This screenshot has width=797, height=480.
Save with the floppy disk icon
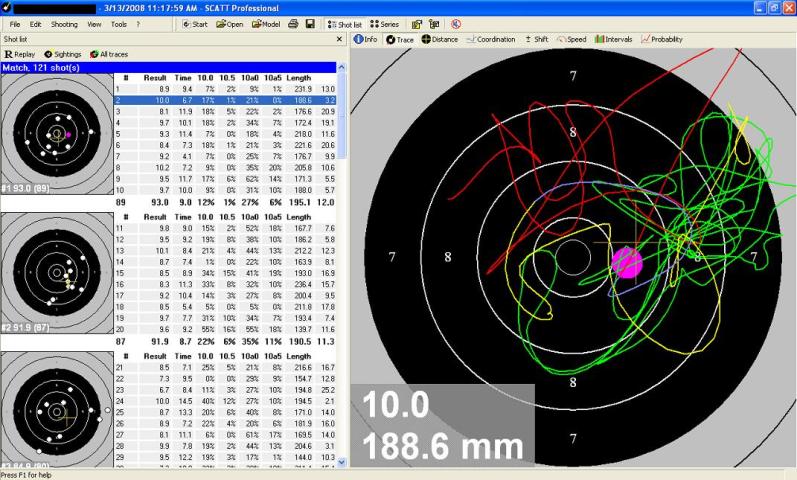pos(310,24)
